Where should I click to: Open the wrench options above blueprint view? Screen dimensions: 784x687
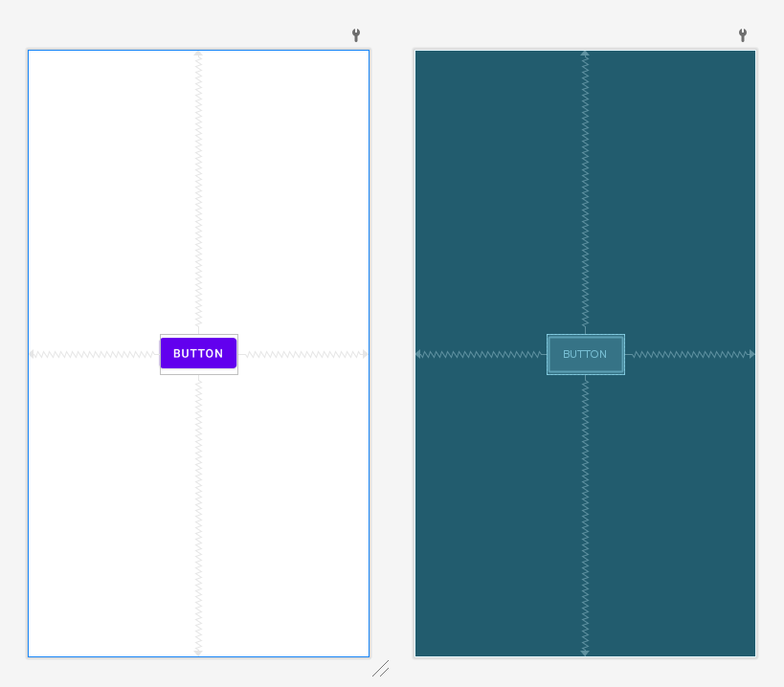click(x=743, y=35)
